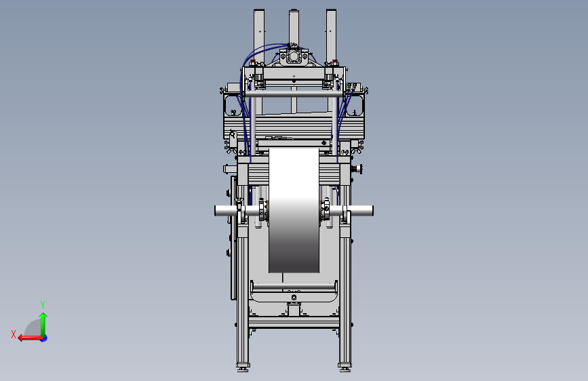Click the red 'X' axis label
The width and height of the screenshot is (588, 381).
click(x=14, y=334)
